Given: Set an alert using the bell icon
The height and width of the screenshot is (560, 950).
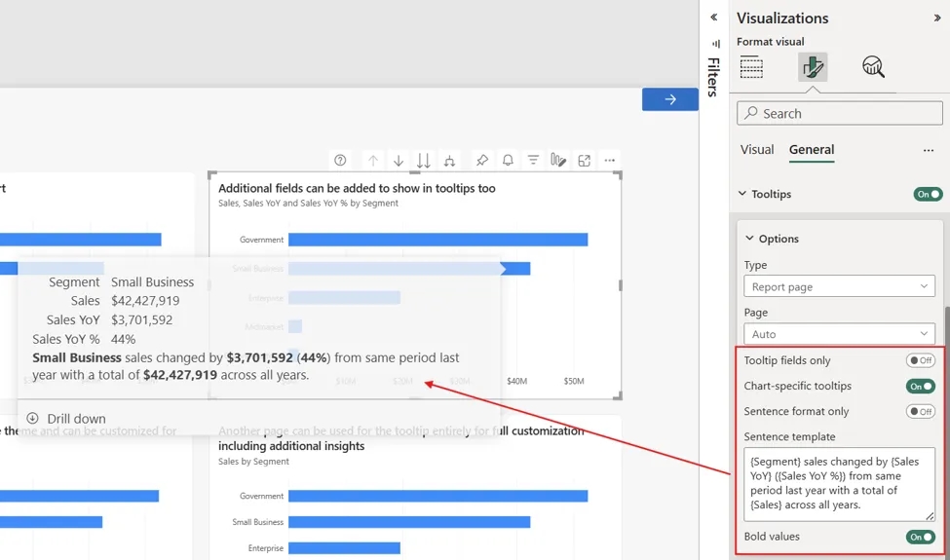Looking at the screenshot, I should (x=508, y=161).
